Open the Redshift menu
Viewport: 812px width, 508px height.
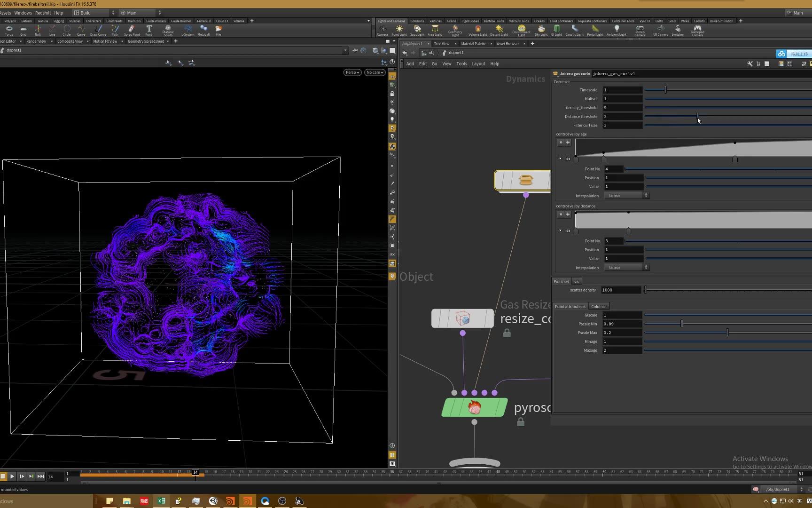coord(43,13)
